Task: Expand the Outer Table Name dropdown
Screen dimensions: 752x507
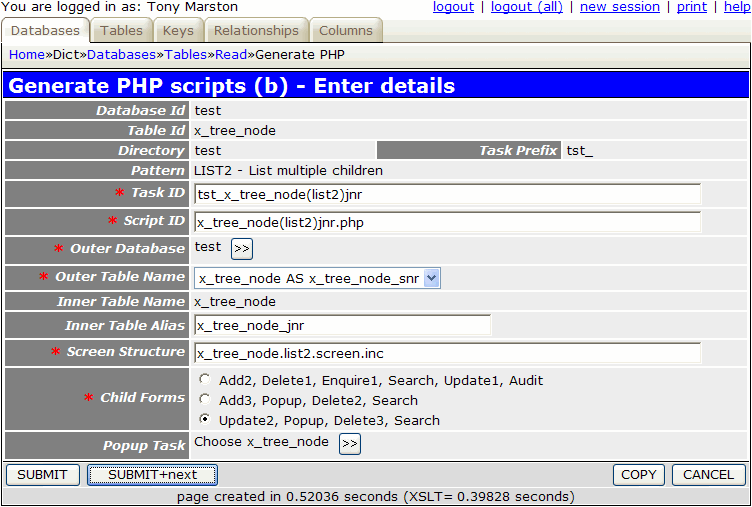Action: (x=431, y=279)
